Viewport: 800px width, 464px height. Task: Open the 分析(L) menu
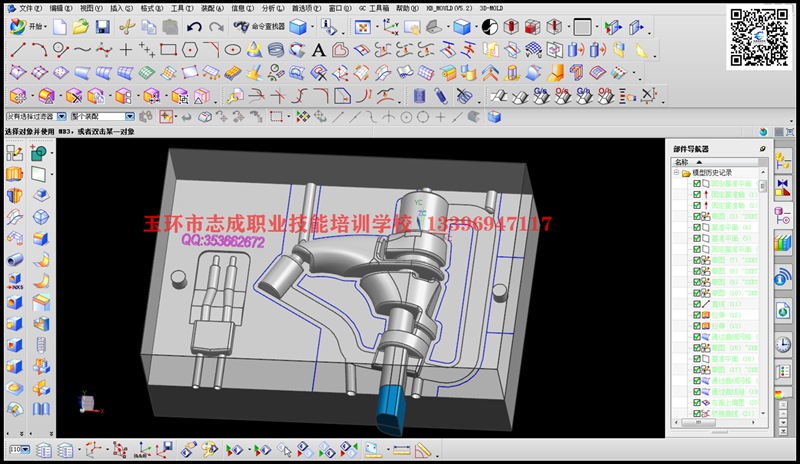tap(272, 8)
